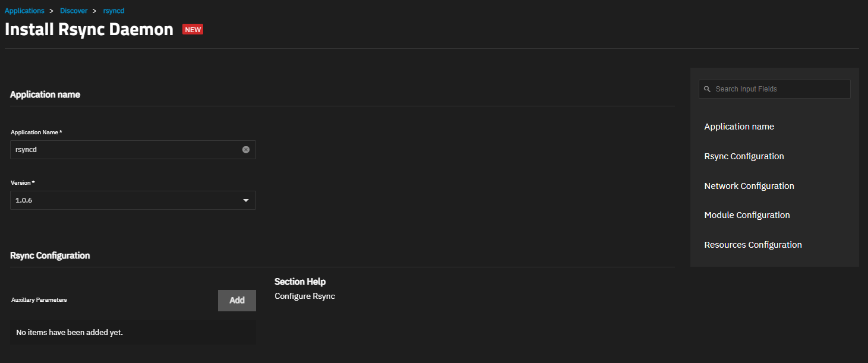Click the Auxiliary Parameters label
868x363 pixels.
[x=39, y=300]
